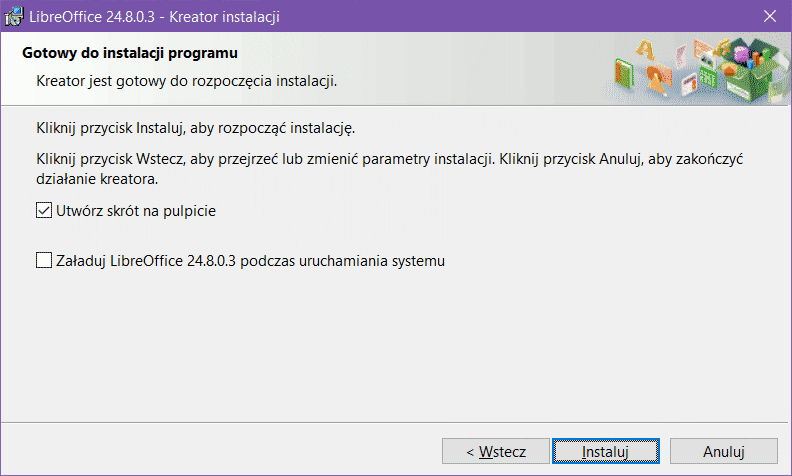Start the installation with Instaluj
The width and height of the screenshot is (792, 476).
pyautogui.click(x=605, y=451)
